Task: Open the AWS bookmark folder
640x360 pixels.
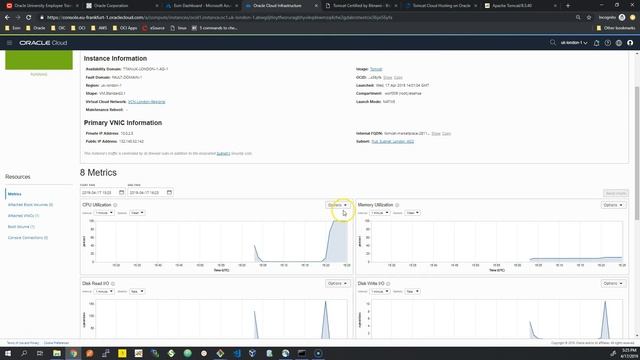Action: pyautogui.click(x=99, y=28)
